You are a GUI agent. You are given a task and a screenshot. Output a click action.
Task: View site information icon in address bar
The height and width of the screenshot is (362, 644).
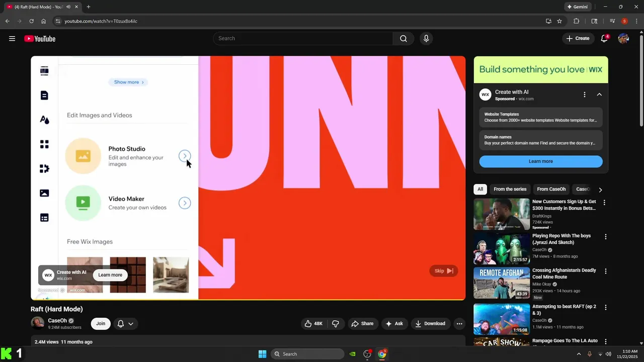58,21
